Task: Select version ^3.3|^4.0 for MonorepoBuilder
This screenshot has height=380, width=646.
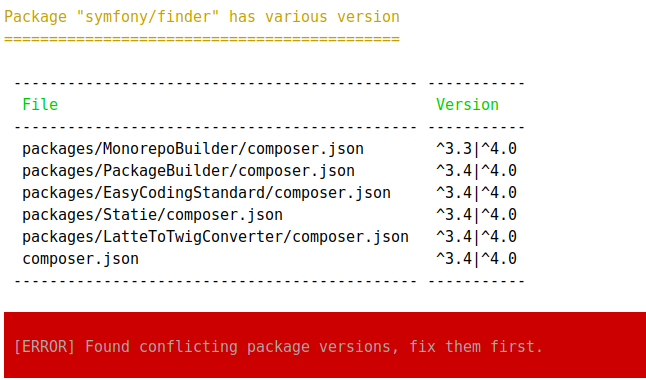Action: pos(476,149)
